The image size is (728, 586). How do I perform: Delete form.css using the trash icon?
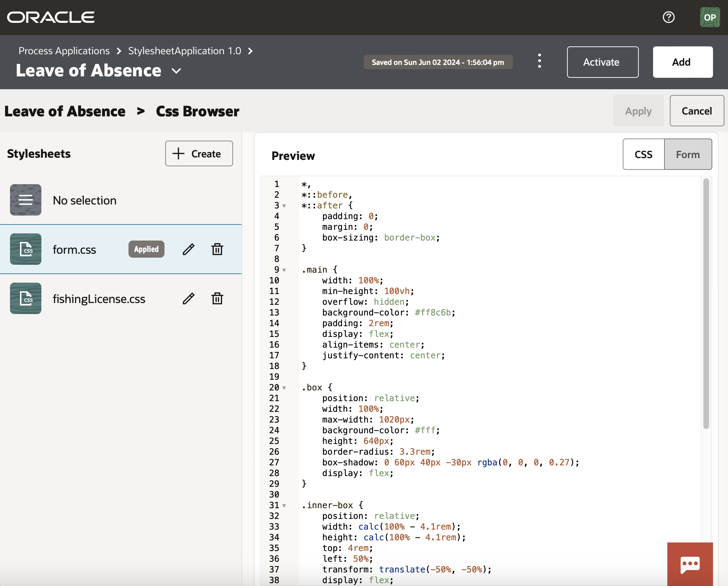(217, 249)
